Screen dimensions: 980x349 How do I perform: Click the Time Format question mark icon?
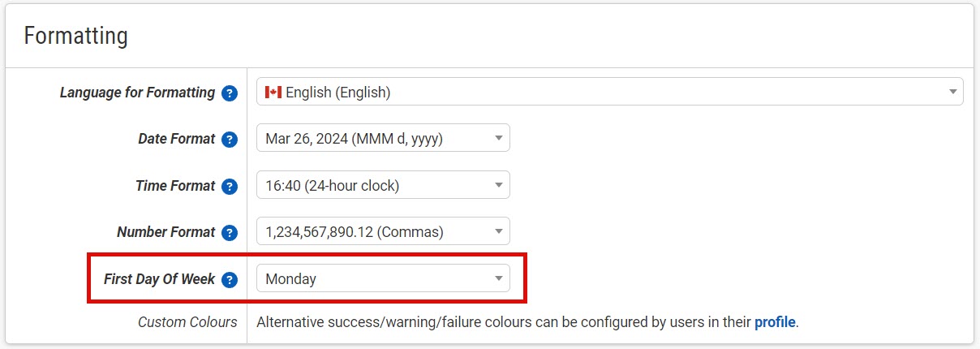pyautogui.click(x=230, y=186)
